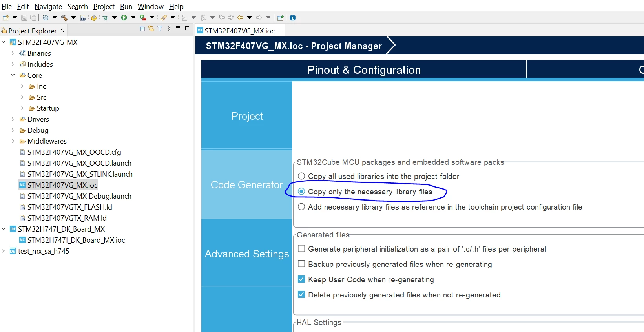Click the flashlight Search toolbar icon
This screenshot has width=644, height=332.
pyautogui.click(x=163, y=18)
